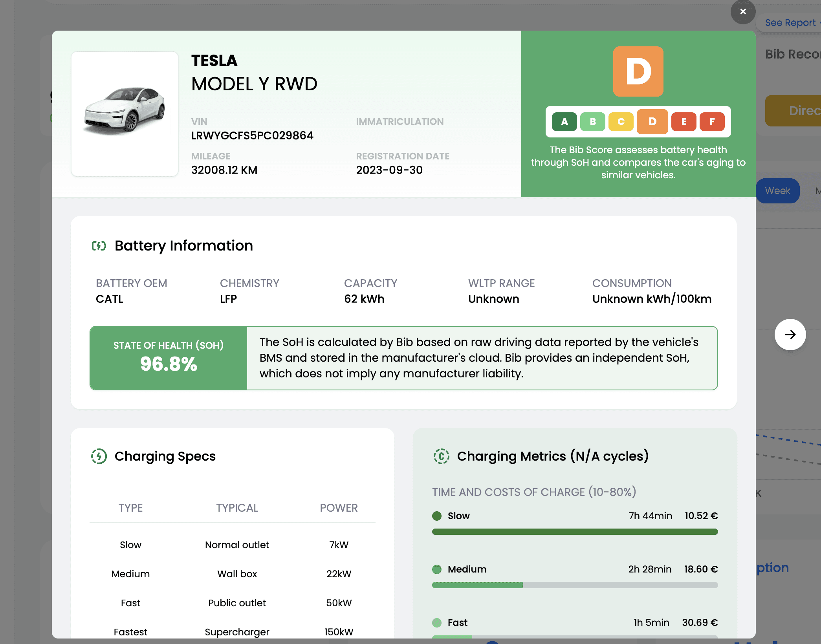The image size is (821, 644).
Task: Switch to the Week tab
Action: click(x=777, y=191)
